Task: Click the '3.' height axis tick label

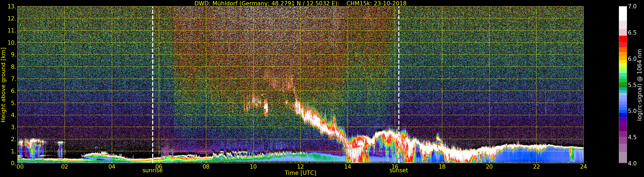Action: (x=14, y=127)
